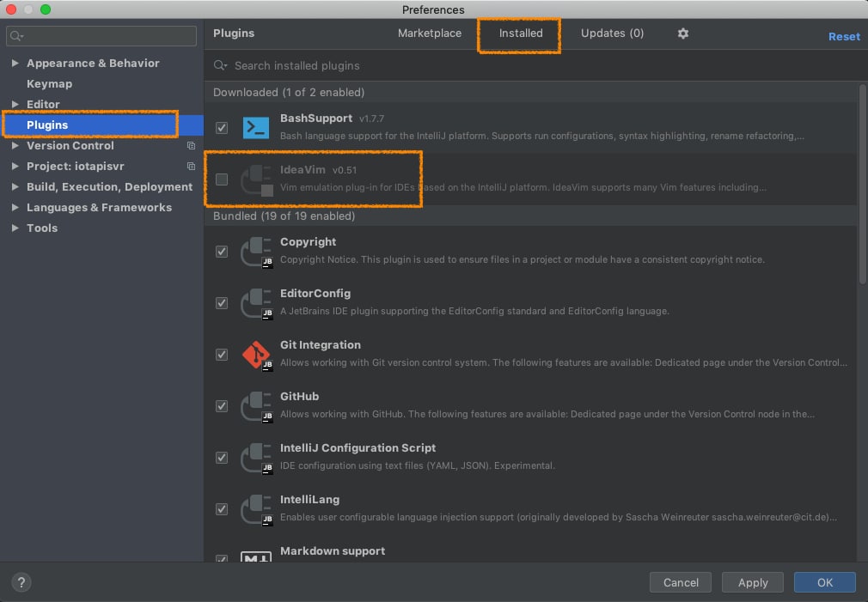Click the EditorConfig plugin icon
The width and height of the screenshot is (868, 602).
click(x=256, y=303)
